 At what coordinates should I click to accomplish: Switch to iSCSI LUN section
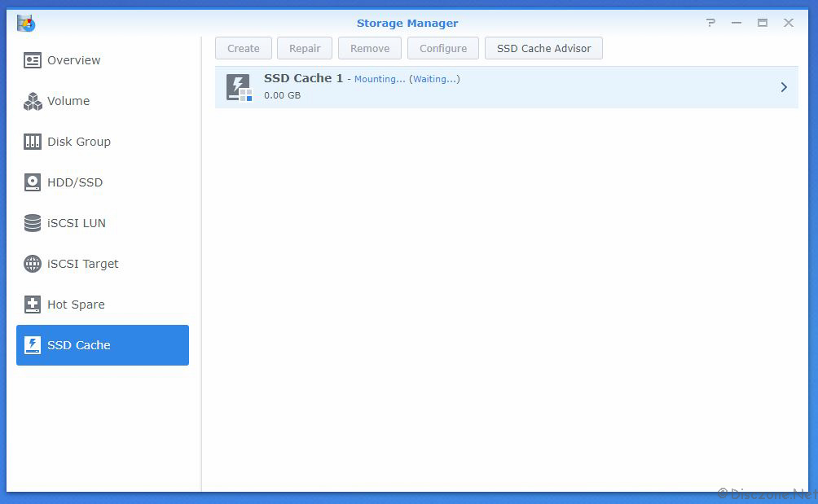pyautogui.click(x=103, y=223)
